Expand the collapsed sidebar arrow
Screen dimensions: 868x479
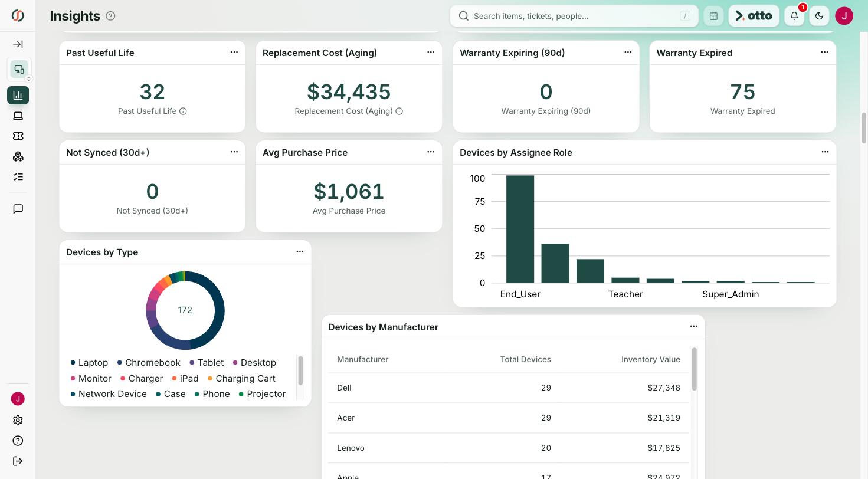18,44
